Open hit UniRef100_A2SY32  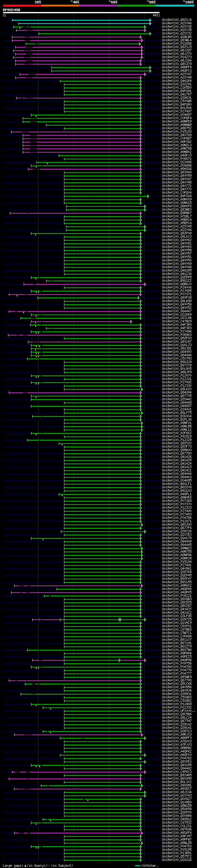[177, 33]
